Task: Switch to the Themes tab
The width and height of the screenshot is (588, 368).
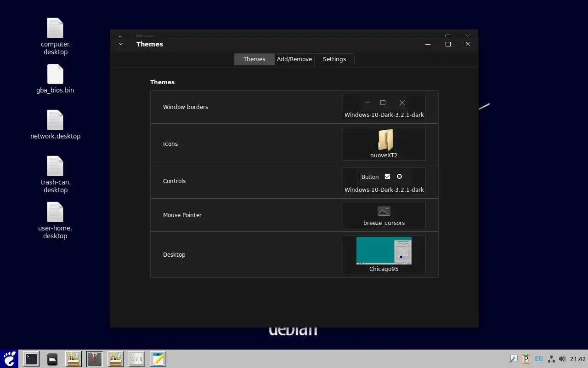Action: click(254, 59)
